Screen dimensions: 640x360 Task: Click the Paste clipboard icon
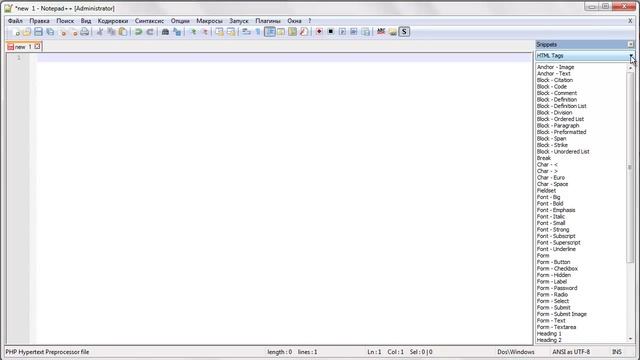coord(122,32)
